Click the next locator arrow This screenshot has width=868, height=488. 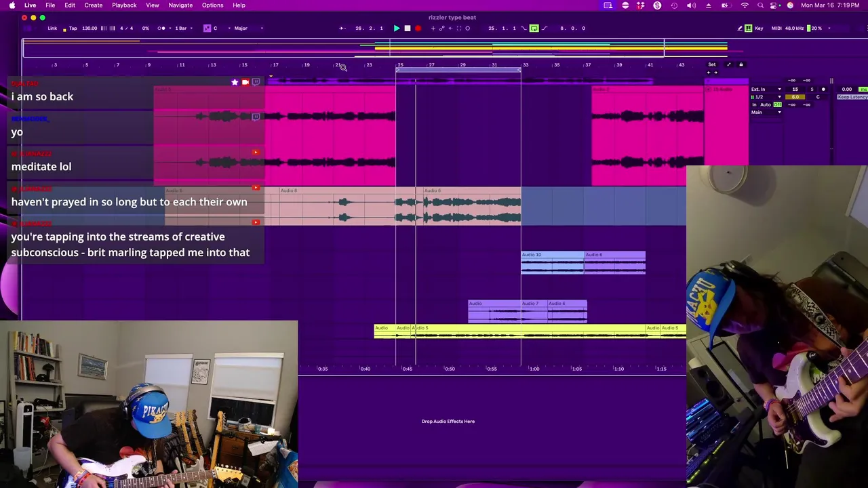click(x=716, y=73)
